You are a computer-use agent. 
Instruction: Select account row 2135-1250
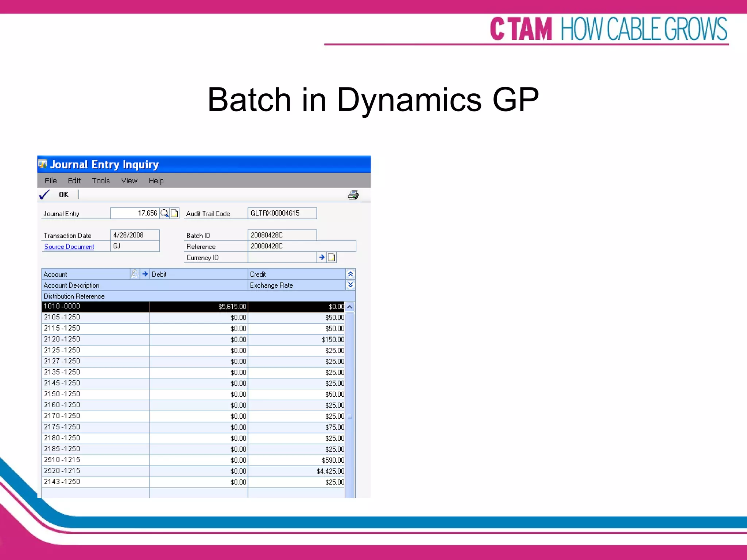(x=193, y=372)
